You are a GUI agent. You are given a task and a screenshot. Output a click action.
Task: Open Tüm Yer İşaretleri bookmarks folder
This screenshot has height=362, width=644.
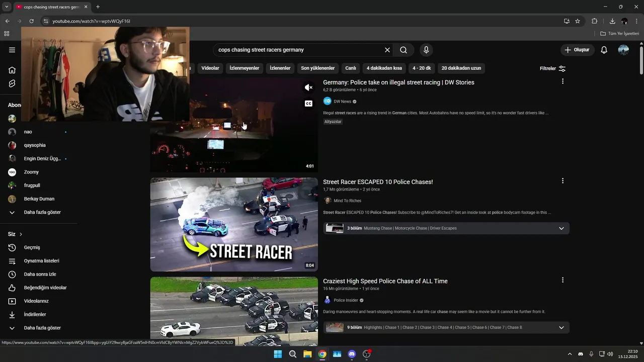[x=620, y=34]
